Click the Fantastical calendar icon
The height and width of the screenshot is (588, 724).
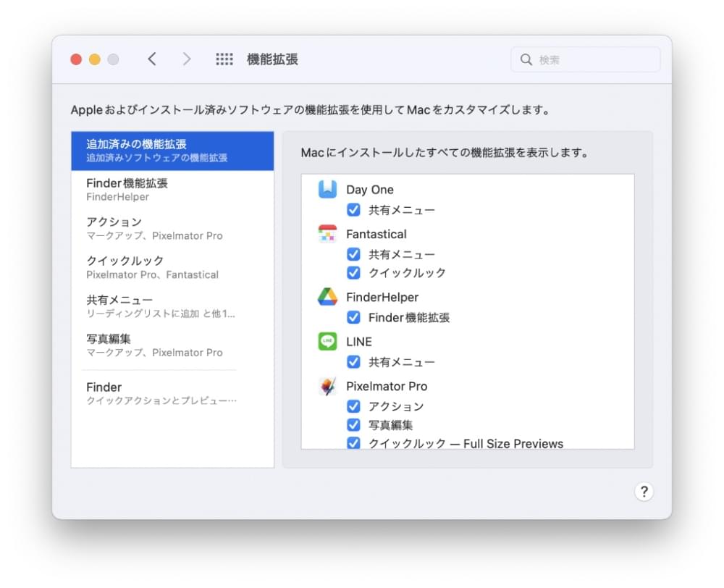tap(327, 234)
